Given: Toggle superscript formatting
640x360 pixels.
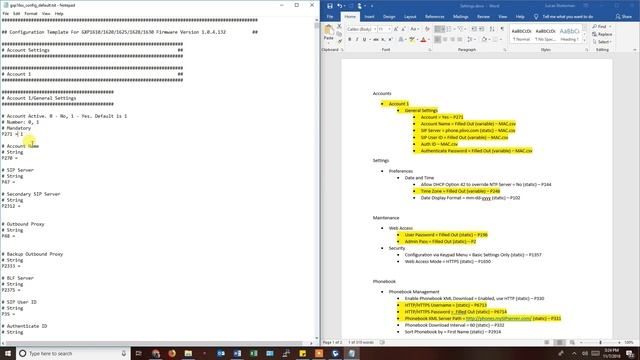Looking at the screenshot, I should pyautogui.click(x=390, y=40).
